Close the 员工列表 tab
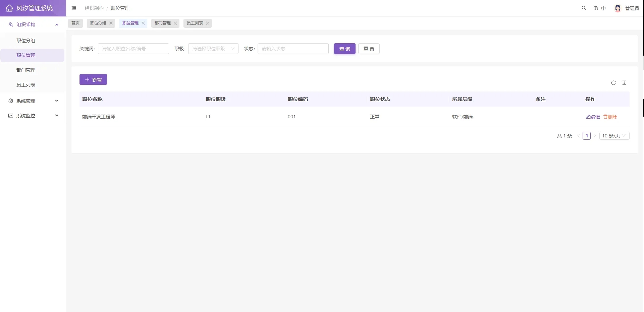The height and width of the screenshot is (312, 644). click(208, 23)
